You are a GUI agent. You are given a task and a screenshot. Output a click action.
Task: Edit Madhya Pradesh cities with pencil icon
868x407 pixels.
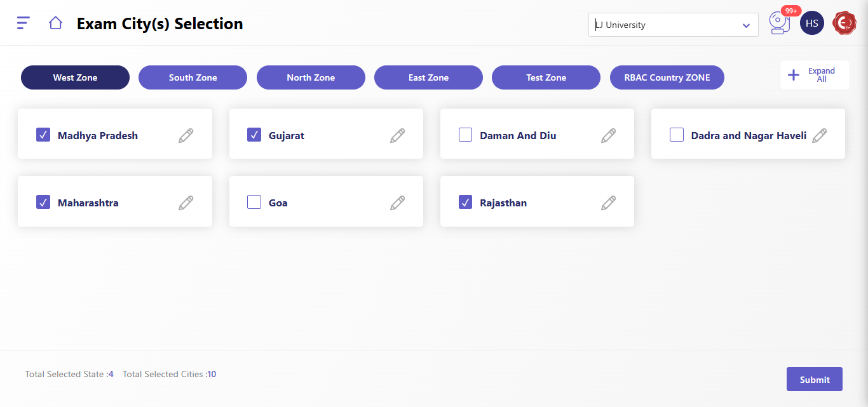[x=186, y=135]
